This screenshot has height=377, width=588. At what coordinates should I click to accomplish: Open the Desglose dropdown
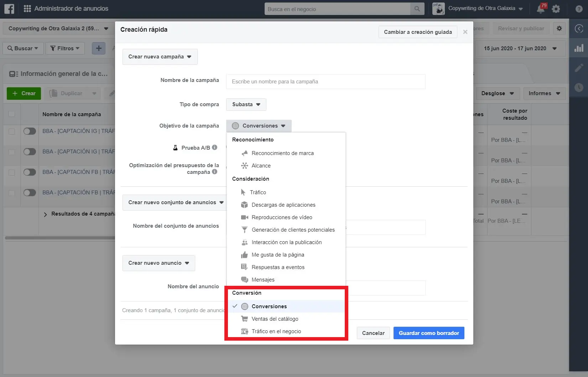(498, 93)
